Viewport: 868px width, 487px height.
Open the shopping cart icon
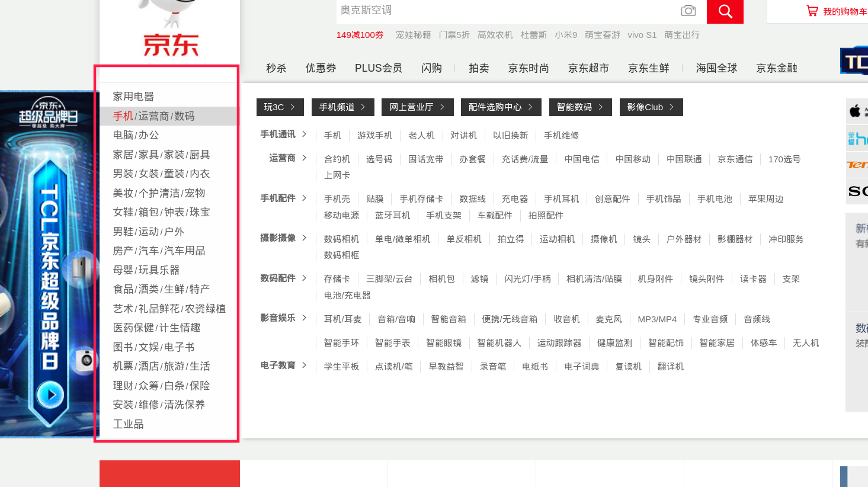812,11
